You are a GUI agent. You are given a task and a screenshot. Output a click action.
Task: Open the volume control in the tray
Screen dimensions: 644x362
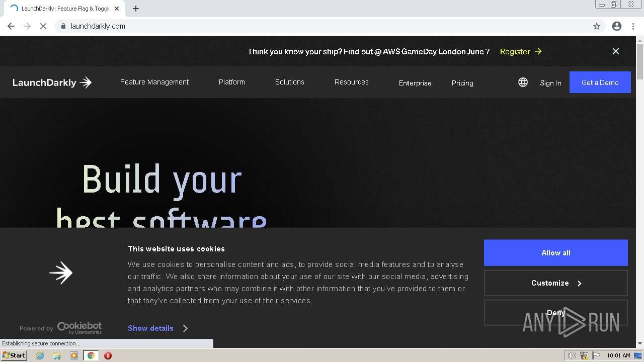click(x=572, y=355)
